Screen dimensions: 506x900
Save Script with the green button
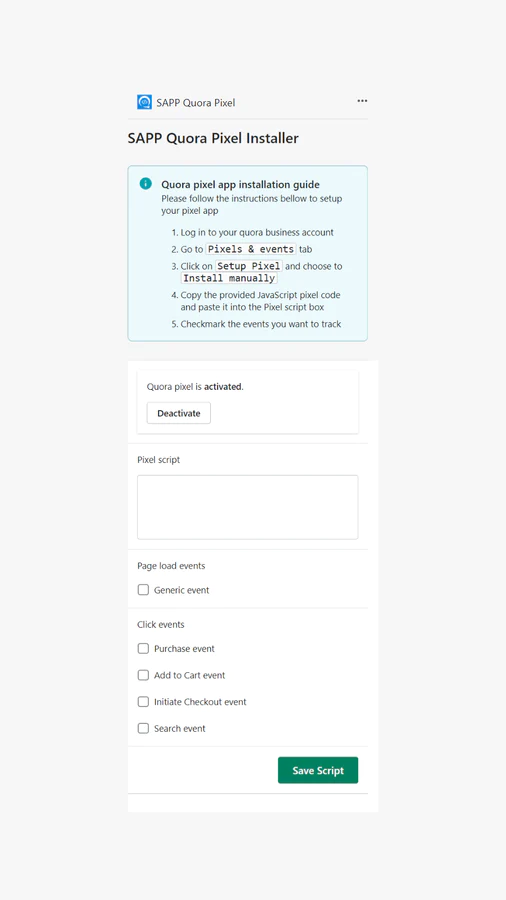318,770
